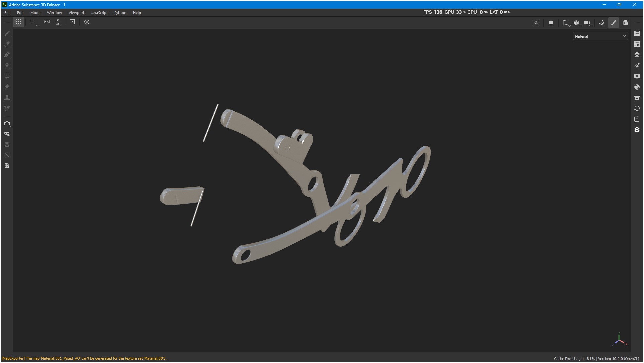Click the refresh document icon in left sidebar
The width and height of the screenshot is (644, 363).
[x=7, y=166]
